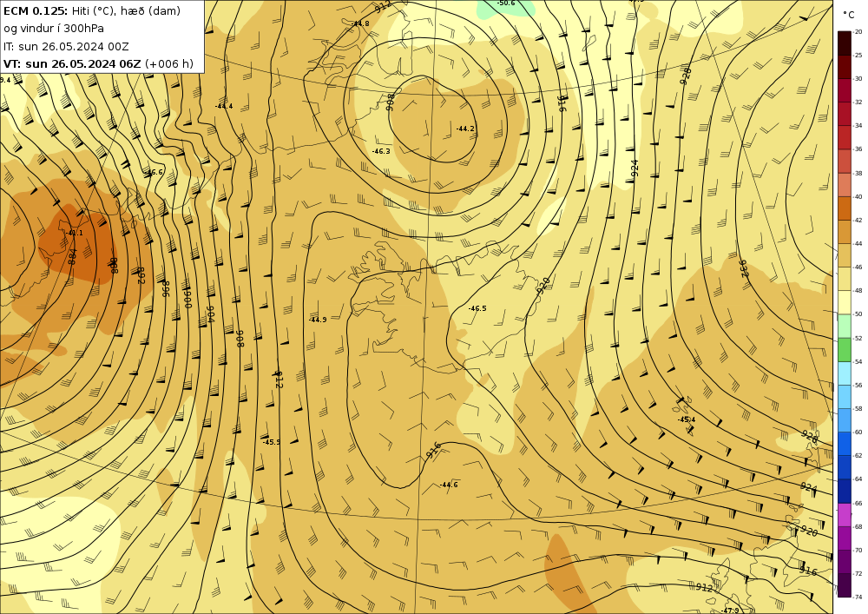Select the 'IT: sun 26.05.2024 00Z' initial time line
This screenshot has width=868, height=614.
pos(66,46)
